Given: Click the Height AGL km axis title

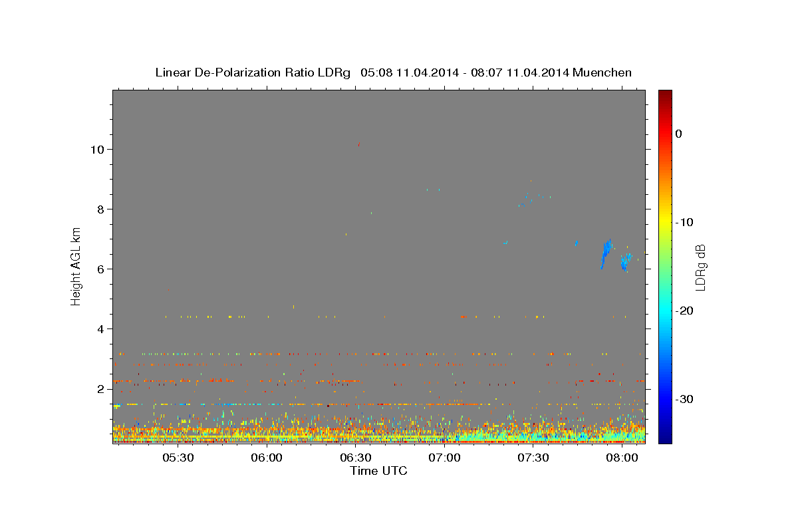Looking at the screenshot, I should (x=76, y=266).
